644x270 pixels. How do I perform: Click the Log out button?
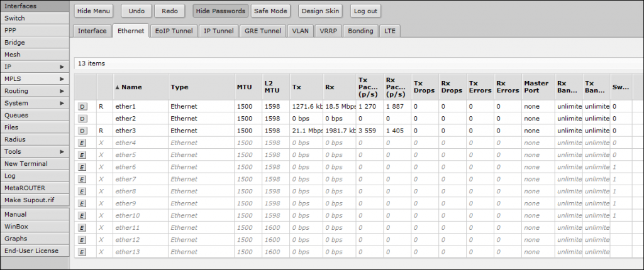point(365,11)
